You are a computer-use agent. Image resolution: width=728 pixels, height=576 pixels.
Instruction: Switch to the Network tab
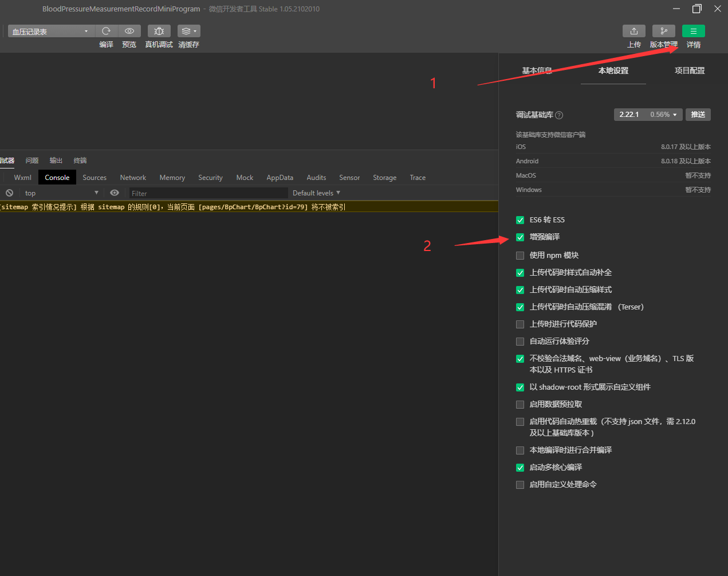pos(133,178)
